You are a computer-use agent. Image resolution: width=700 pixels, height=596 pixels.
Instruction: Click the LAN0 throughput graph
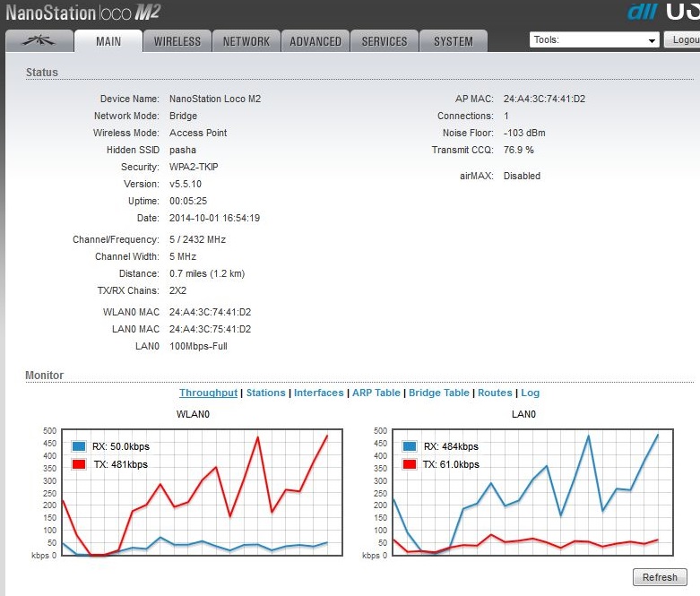click(532, 492)
